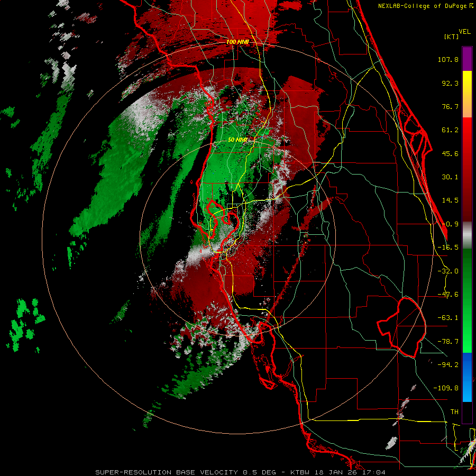Click the -0.9 legend value
The image size is (476, 476).
[x=450, y=224]
